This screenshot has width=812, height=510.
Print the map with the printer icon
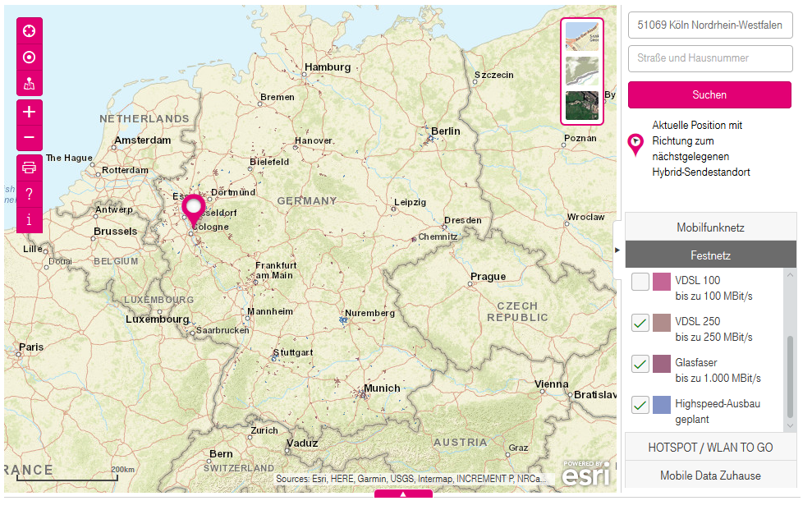30,168
